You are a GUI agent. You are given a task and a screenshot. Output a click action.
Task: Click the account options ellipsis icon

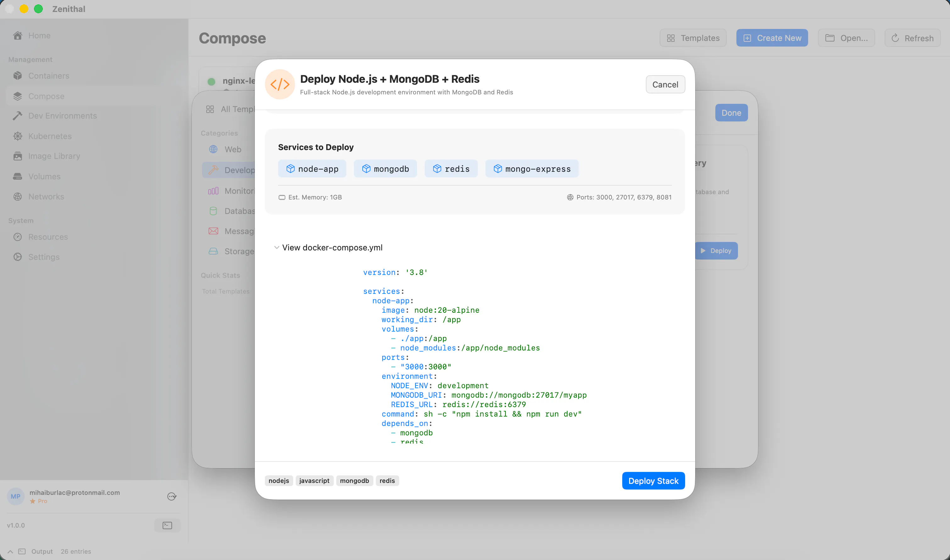tap(172, 496)
